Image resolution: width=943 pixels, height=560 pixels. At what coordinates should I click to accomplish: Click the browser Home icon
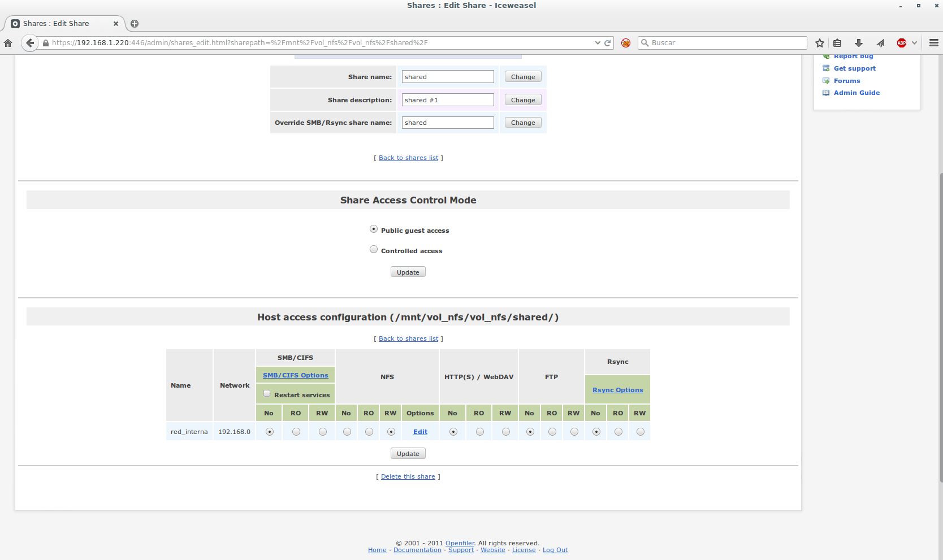8,43
